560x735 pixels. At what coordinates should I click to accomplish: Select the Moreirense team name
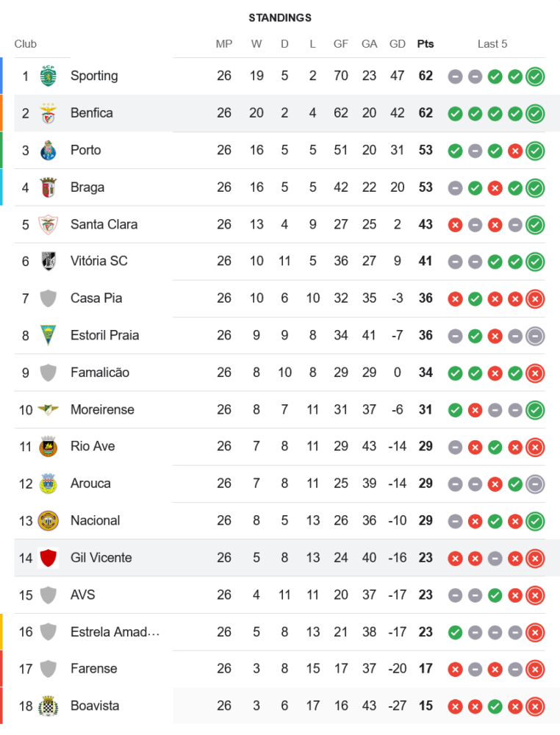tap(102, 409)
